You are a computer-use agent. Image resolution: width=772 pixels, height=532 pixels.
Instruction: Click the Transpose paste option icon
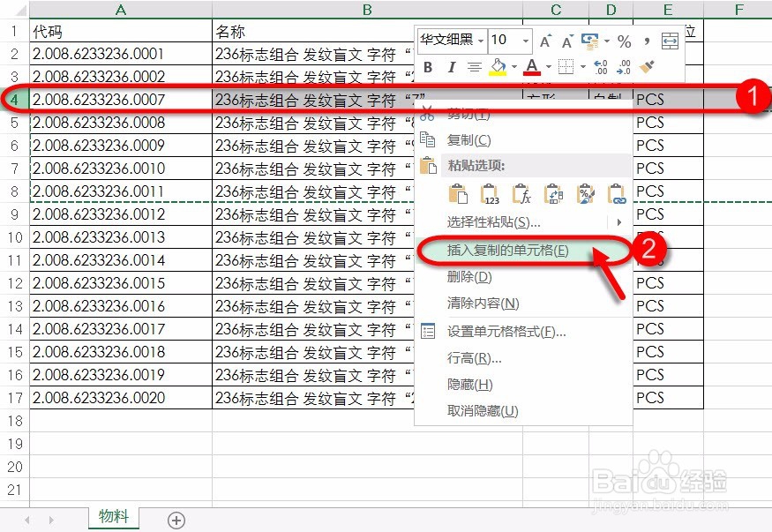555,194
